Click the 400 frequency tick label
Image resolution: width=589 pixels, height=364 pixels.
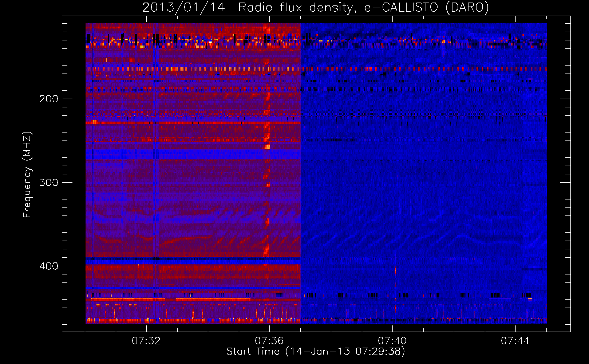[x=49, y=266]
